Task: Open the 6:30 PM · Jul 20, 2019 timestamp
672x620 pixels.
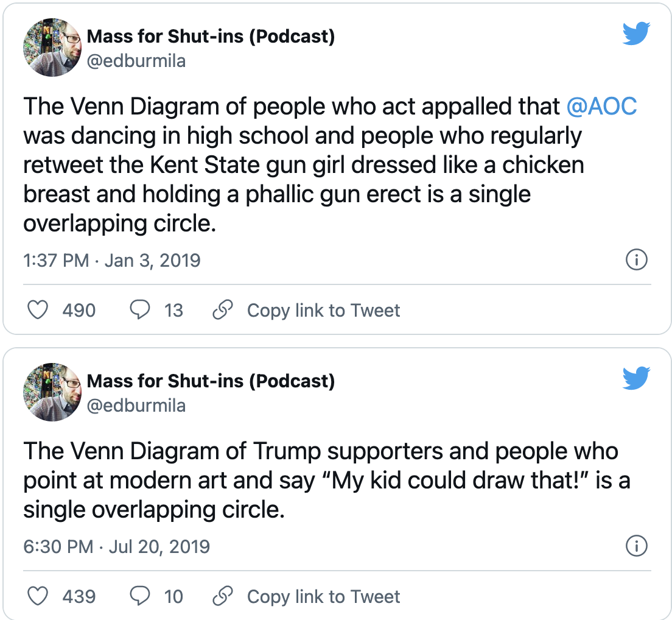Action: click(117, 547)
